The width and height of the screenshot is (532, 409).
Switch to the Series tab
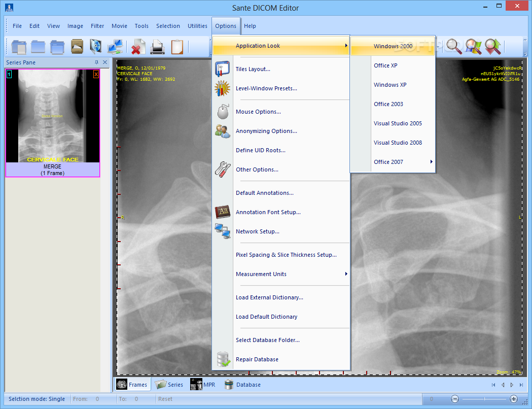pyautogui.click(x=169, y=385)
